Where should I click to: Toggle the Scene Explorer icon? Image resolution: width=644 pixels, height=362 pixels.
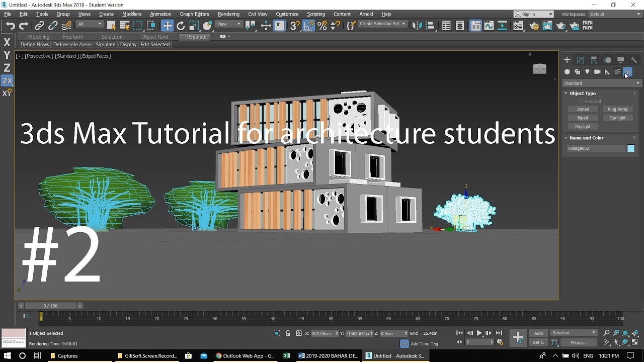pos(446,26)
